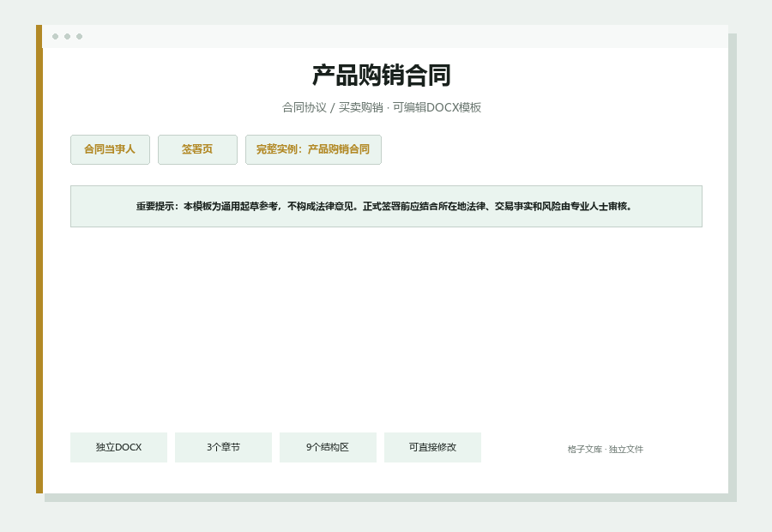Screen dimensions: 772x532
Task: Click the 可直接修改 badge
Action: [x=432, y=447]
